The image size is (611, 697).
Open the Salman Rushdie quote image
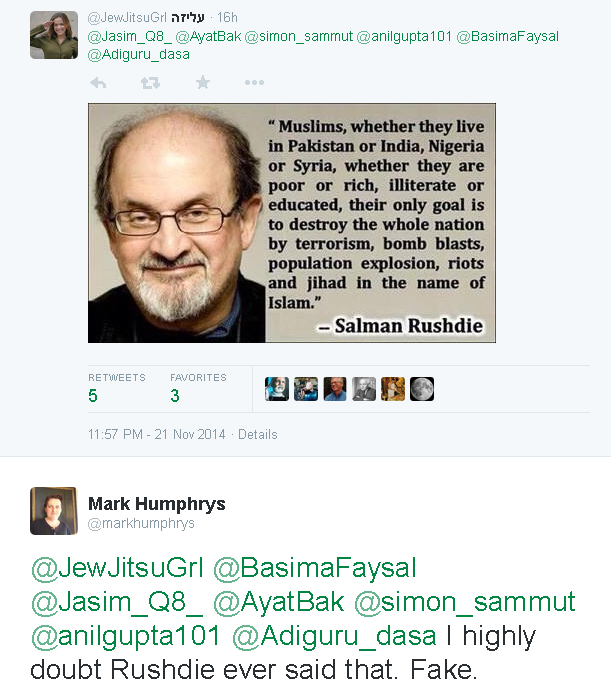(x=292, y=223)
